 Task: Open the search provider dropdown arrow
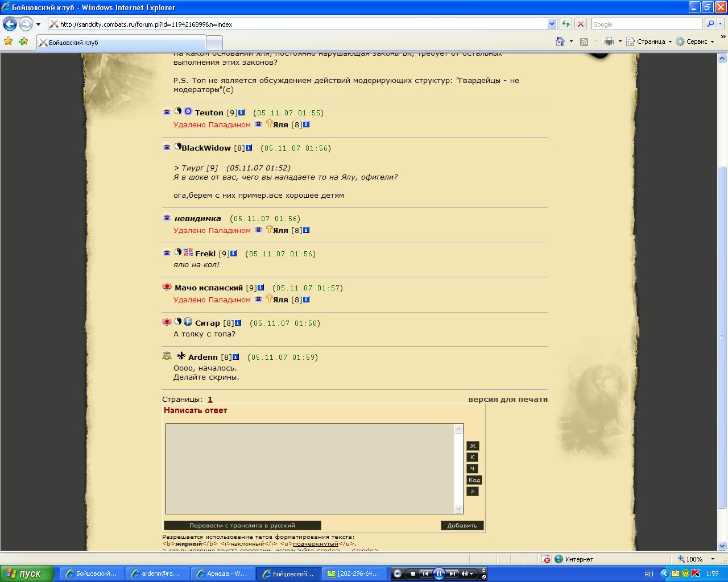point(720,24)
